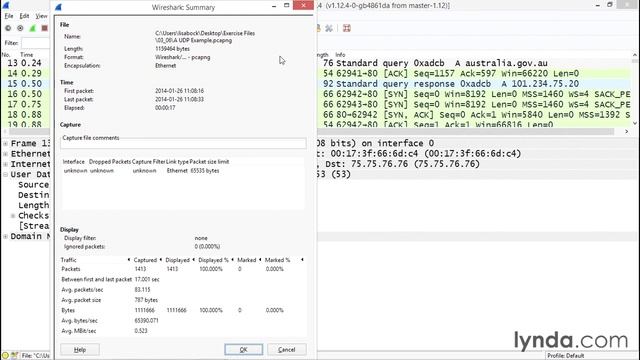Stop capture with the red square icon
The image size is (640, 360).
click(x=44, y=28)
